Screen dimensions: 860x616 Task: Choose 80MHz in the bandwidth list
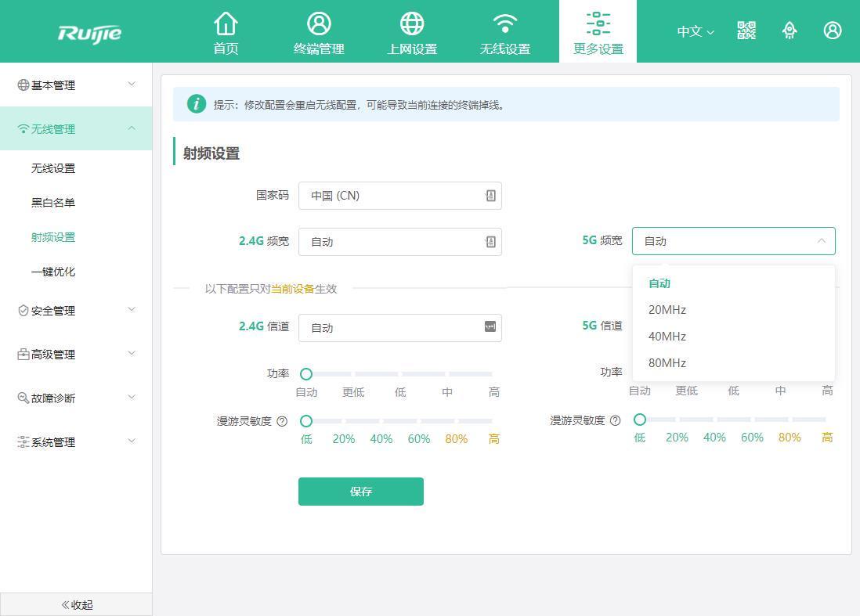pyautogui.click(x=733, y=363)
